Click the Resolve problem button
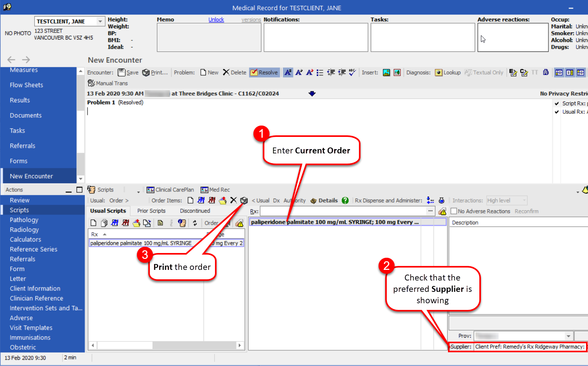 (x=264, y=73)
